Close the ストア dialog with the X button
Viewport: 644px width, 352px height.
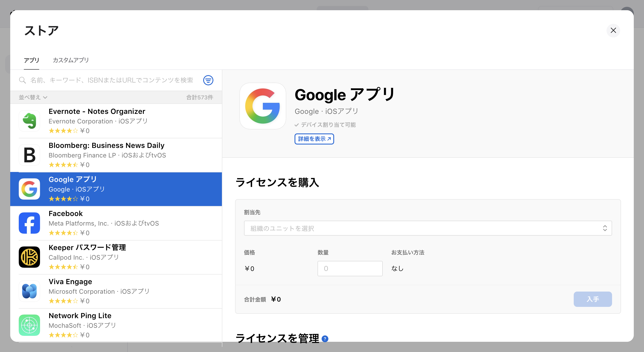coord(613,30)
